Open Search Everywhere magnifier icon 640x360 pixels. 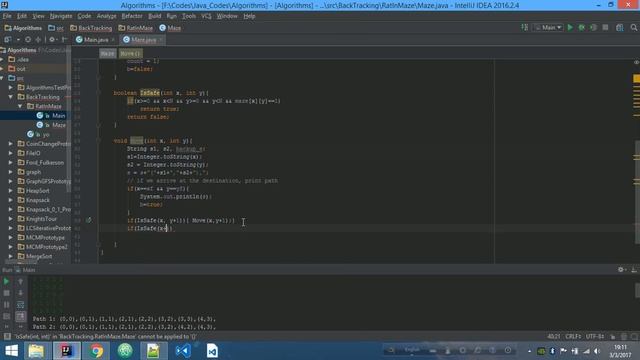(x=634, y=28)
